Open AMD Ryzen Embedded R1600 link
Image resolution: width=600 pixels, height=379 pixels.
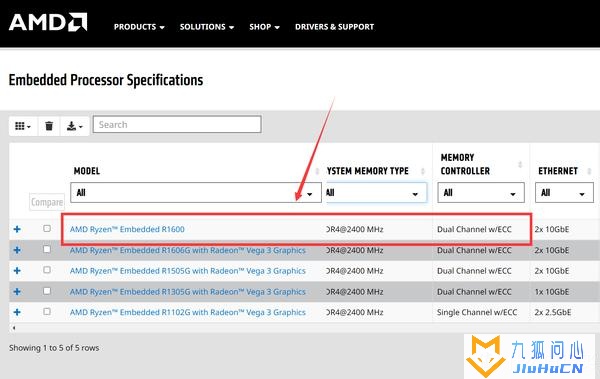pyautogui.click(x=127, y=229)
